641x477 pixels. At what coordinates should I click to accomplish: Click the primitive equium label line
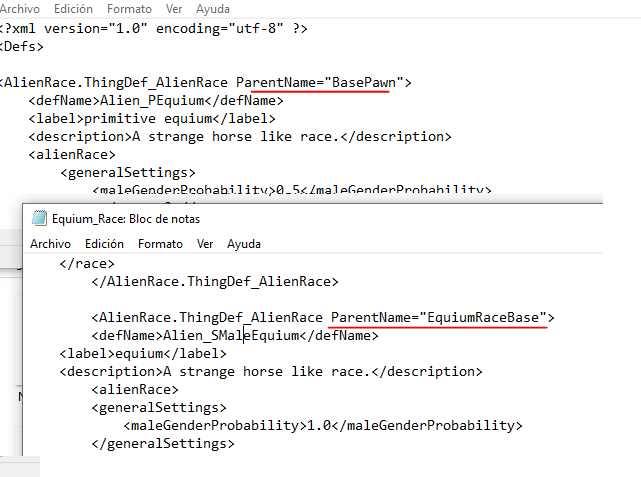click(152, 119)
